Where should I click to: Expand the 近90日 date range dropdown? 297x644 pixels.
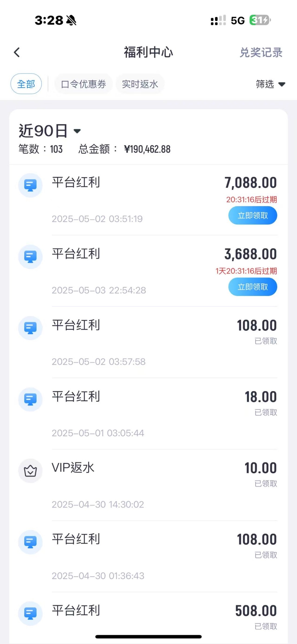click(x=50, y=131)
